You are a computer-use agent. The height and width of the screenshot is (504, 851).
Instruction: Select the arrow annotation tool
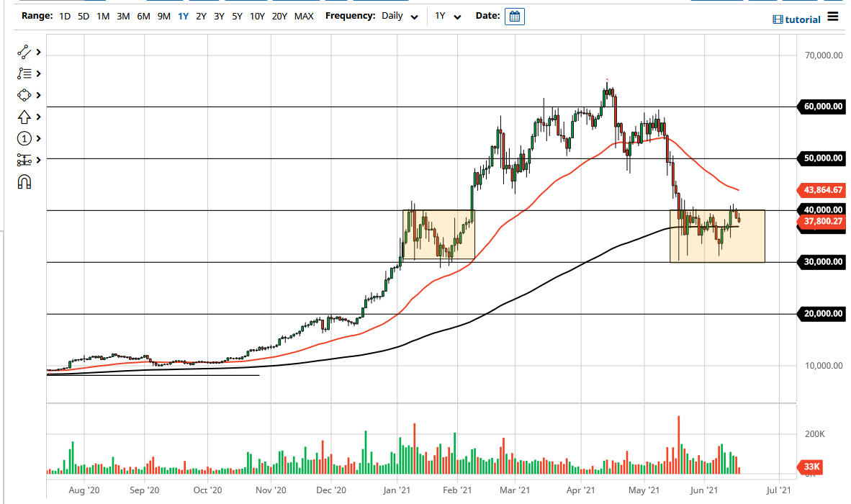[x=25, y=117]
